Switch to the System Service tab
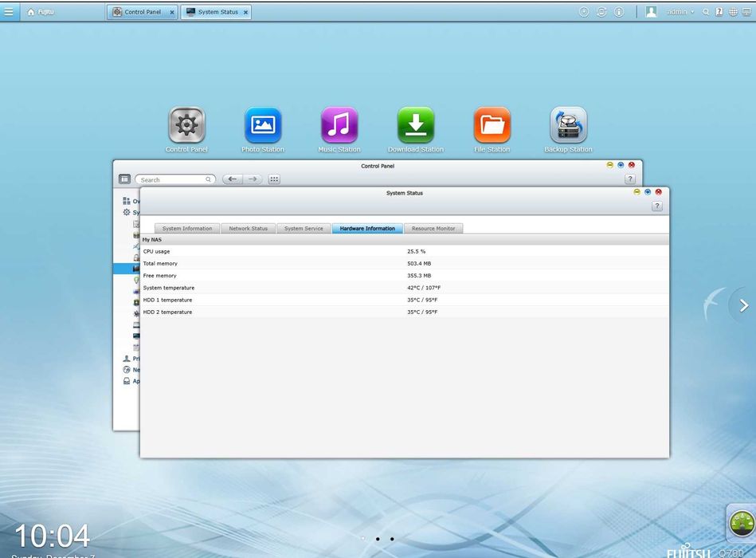Image resolution: width=756 pixels, height=558 pixels. click(x=304, y=229)
